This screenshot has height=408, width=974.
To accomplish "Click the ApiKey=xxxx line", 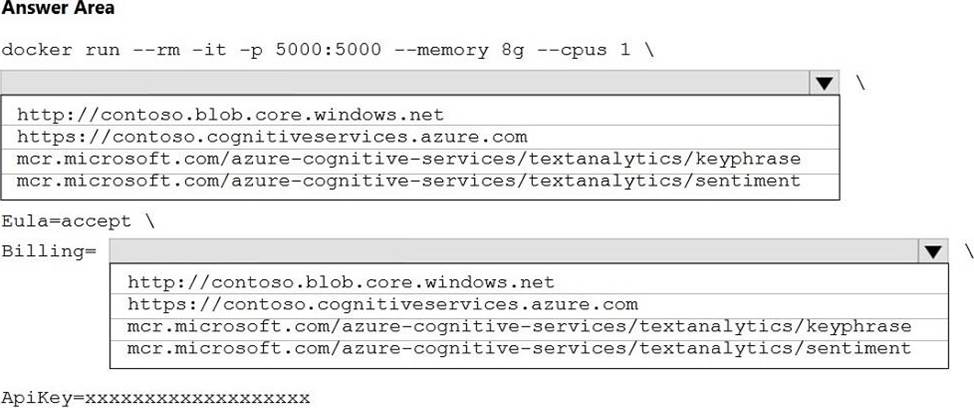I will 155,397.
